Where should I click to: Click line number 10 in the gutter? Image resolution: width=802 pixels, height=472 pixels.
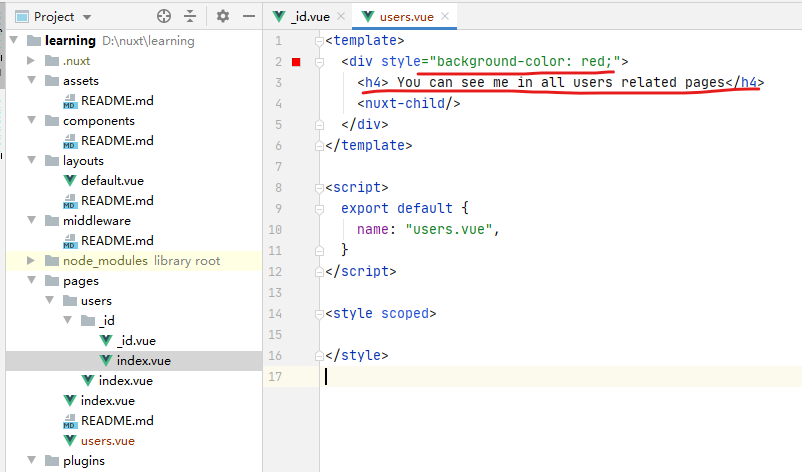pyautogui.click(x=275, y=230)
